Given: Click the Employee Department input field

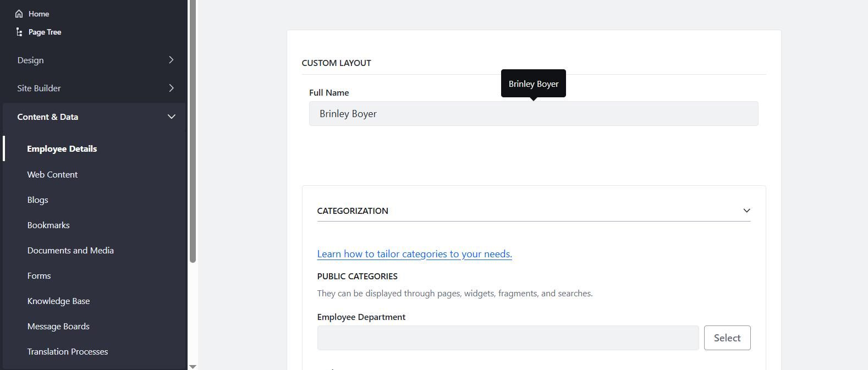Looking at the screenshot, I should tap(508, 338).
